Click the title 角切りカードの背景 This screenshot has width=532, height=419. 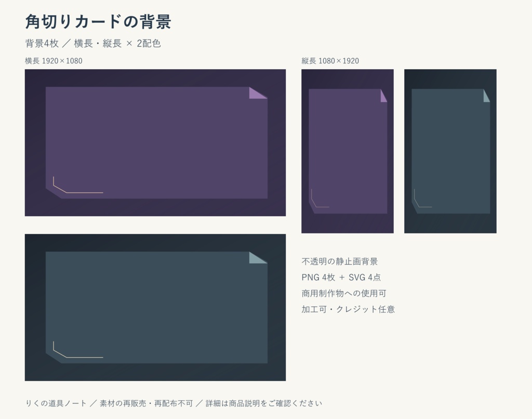point(98,22)
